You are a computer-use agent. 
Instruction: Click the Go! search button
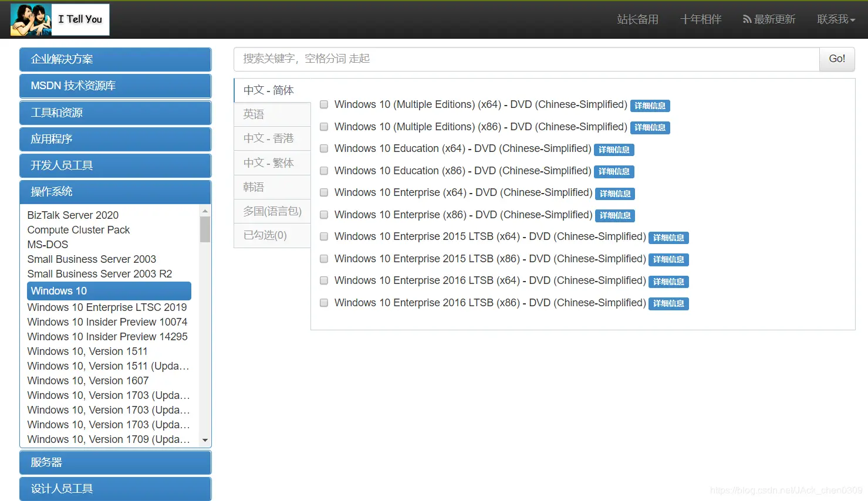click(x=837, y=59)
